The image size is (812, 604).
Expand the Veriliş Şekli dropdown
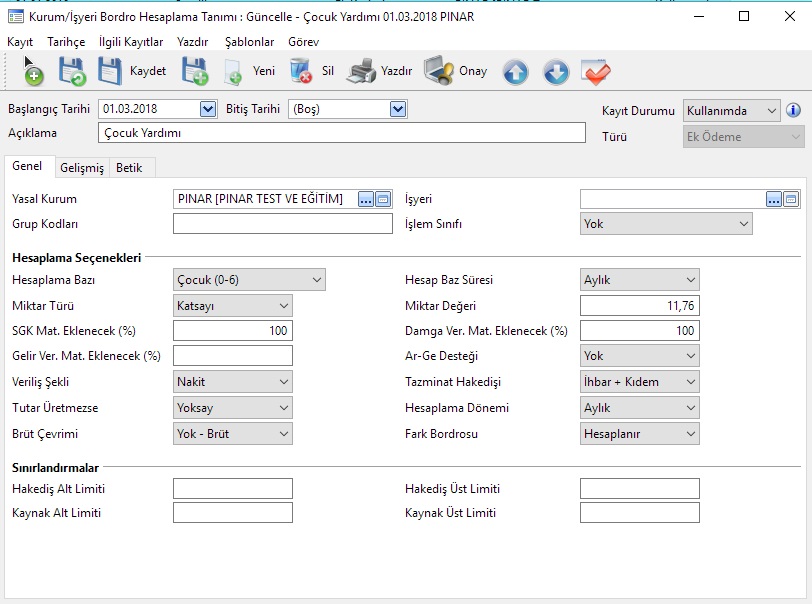point(233,382)
